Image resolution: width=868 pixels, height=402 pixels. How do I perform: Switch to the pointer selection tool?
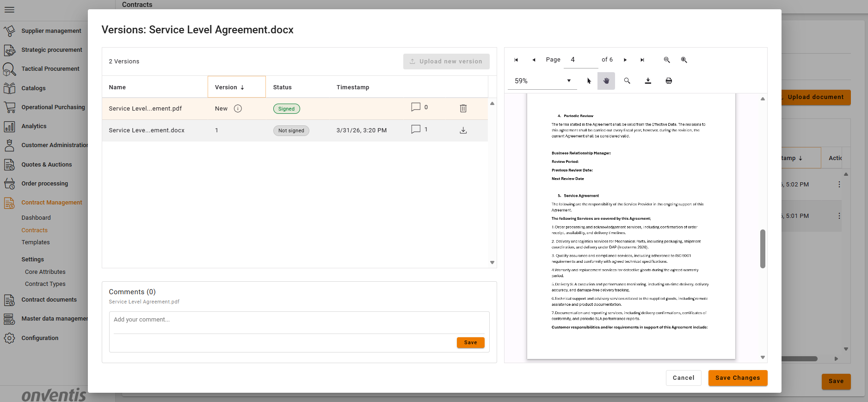[589, 80]
